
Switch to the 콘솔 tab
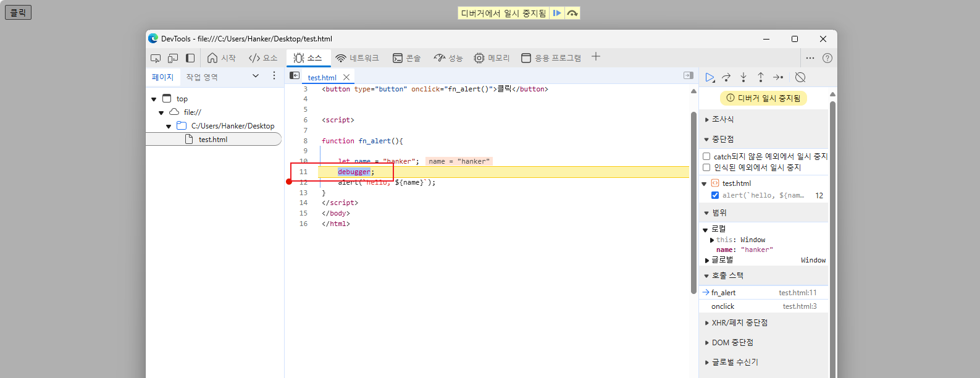[x=407, y=58]
